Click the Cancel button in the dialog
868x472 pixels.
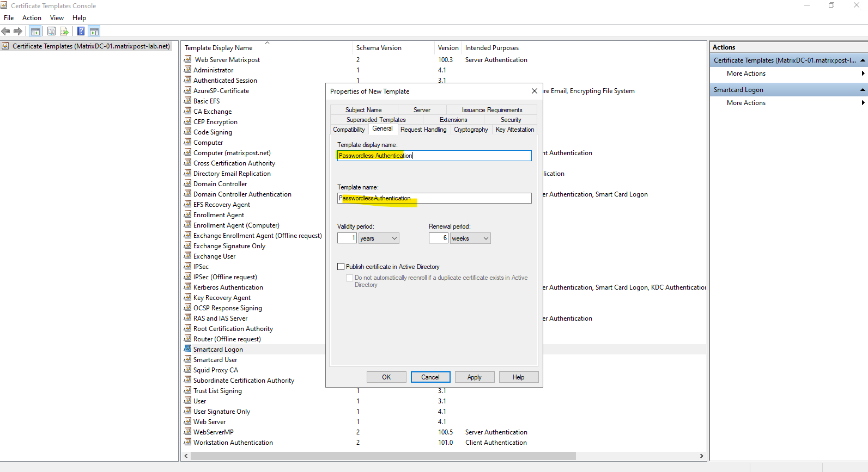pos(430,377)
